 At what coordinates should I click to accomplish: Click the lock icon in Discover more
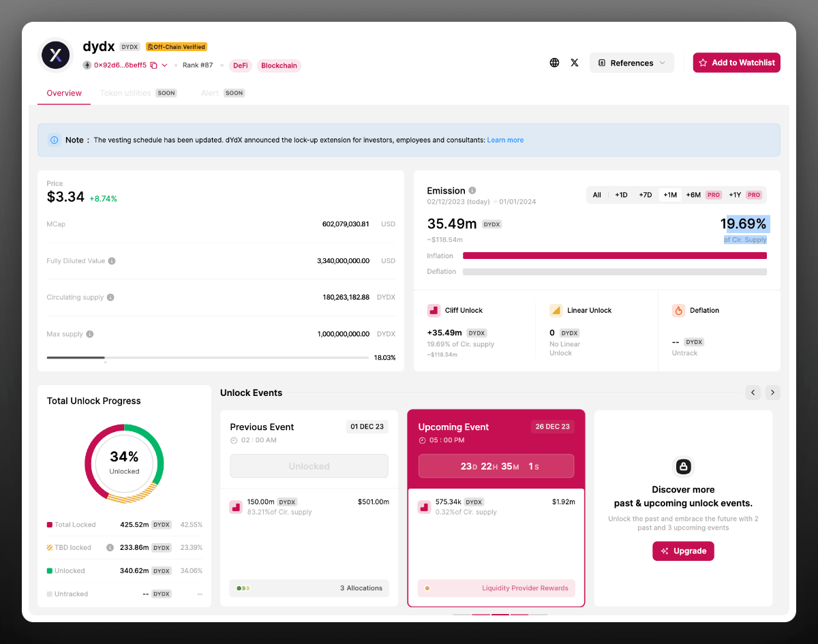[683, 467]
